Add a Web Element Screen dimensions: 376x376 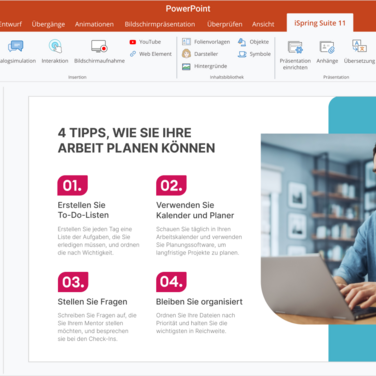click(x=151, y=54)
